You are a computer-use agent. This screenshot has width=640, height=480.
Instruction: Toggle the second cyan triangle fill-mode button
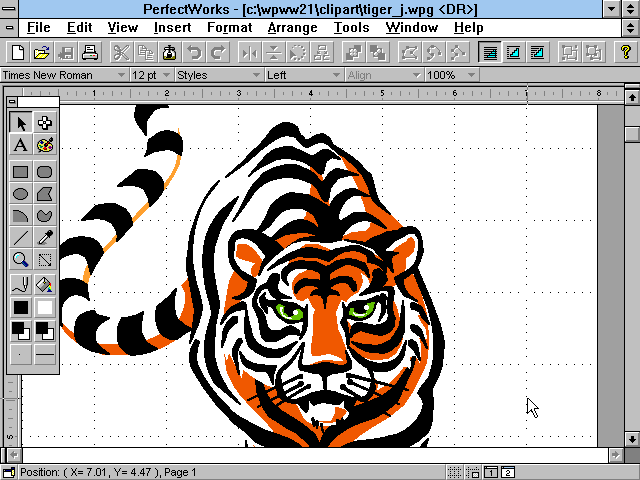(513, 53)
